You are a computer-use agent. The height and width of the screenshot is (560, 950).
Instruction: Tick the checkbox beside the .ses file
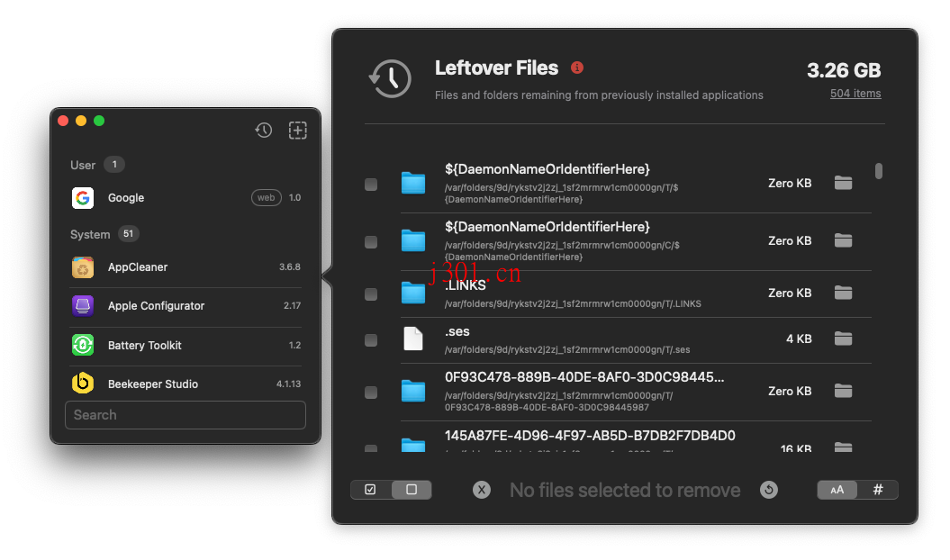(370, 339)
